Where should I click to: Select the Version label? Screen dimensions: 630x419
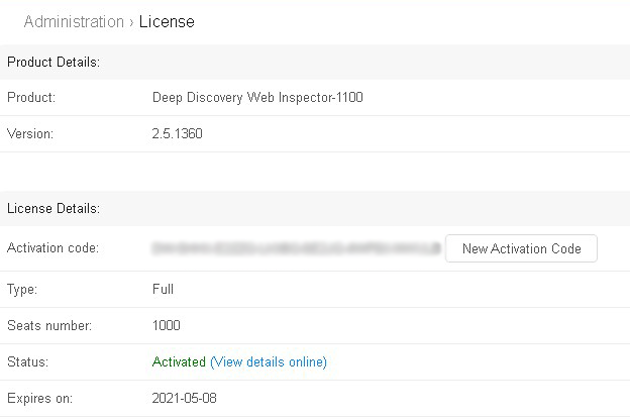click(30, 134)
